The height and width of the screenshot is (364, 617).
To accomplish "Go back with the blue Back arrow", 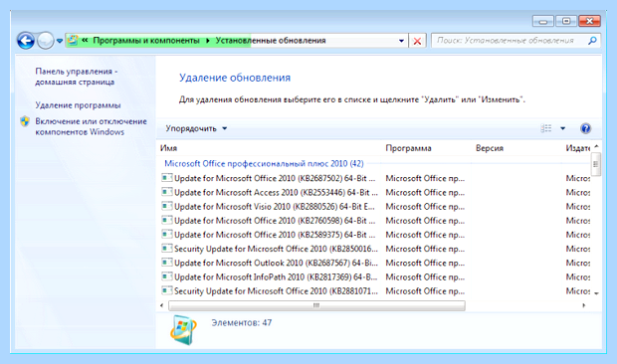I will (x=26, y=41).
